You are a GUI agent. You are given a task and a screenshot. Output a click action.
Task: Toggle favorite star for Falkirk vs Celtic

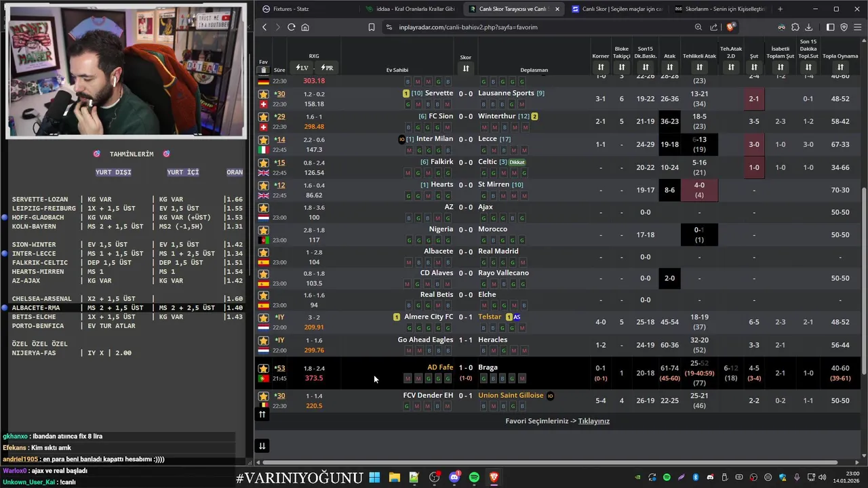[263, 163]
